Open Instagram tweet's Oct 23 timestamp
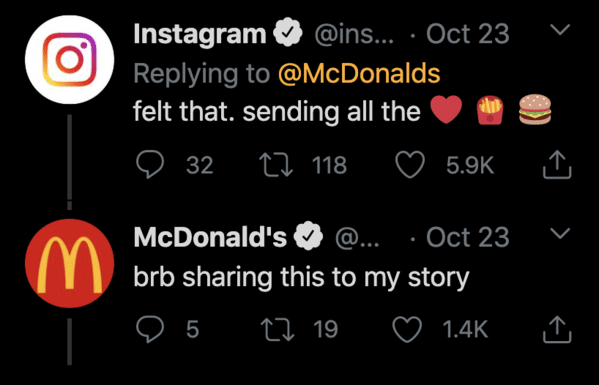Image resolution: width=599 pixels, height=385 pixels. coord(468,34)
